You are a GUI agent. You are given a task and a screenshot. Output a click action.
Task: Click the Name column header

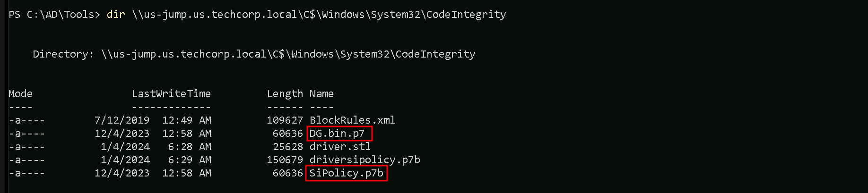[x=321, y=94]
